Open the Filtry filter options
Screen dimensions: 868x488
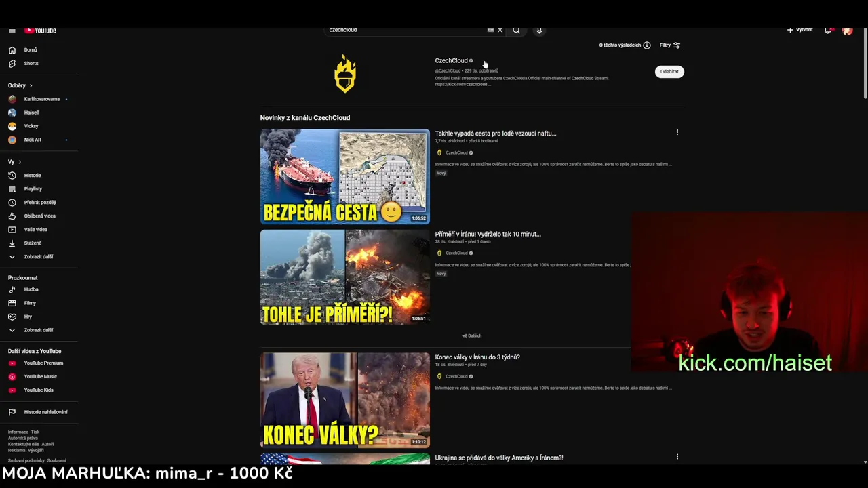[670, 45]
